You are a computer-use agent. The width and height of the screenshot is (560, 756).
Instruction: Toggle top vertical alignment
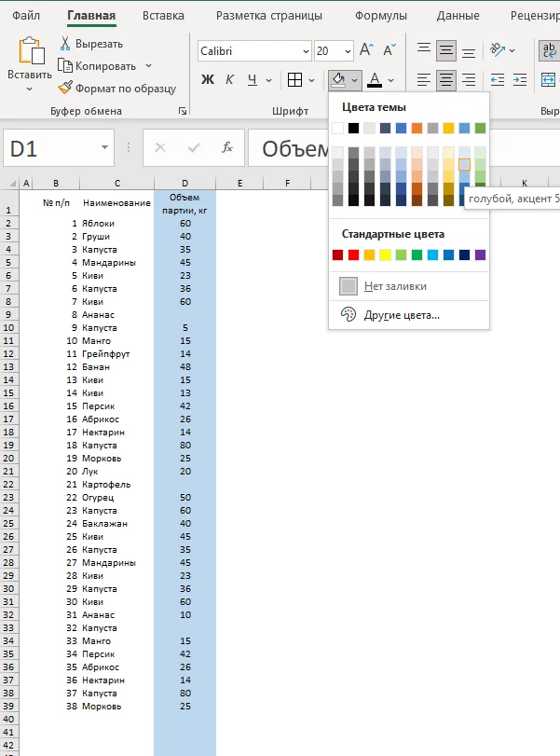pos(424,50)
